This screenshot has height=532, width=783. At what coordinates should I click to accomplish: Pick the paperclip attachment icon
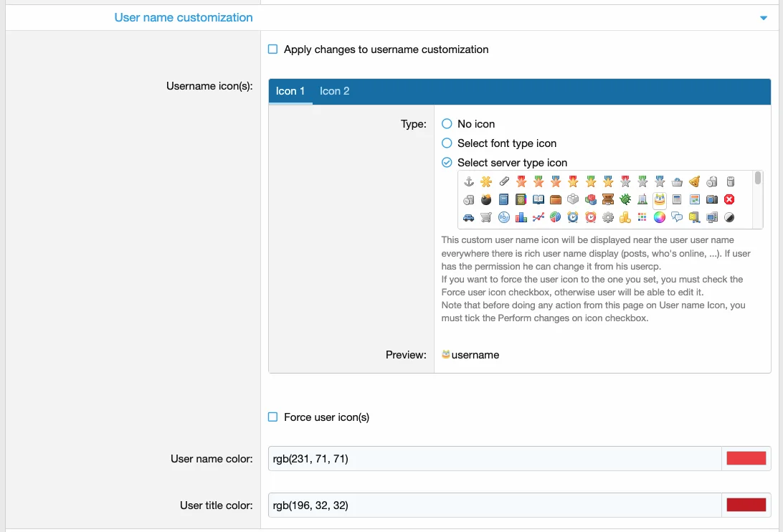(504, 181)
